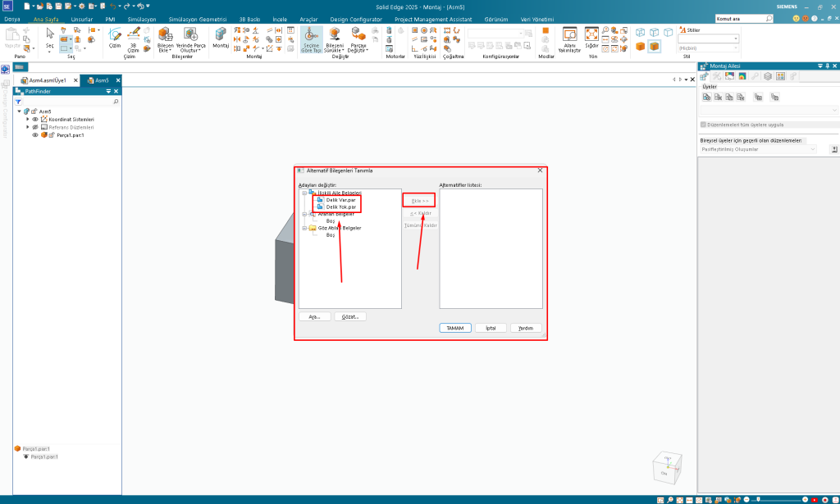Open the Stiller style dropdown
Image resolution: width=840 pixels, height=504 pixels.
pos(708,39)
